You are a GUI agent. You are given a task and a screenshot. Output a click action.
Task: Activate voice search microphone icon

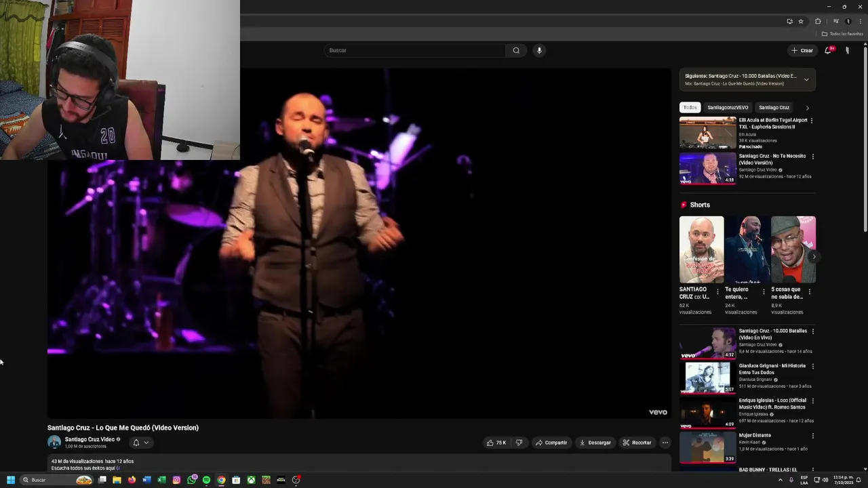pyautogui.click(x=539, y=50)
